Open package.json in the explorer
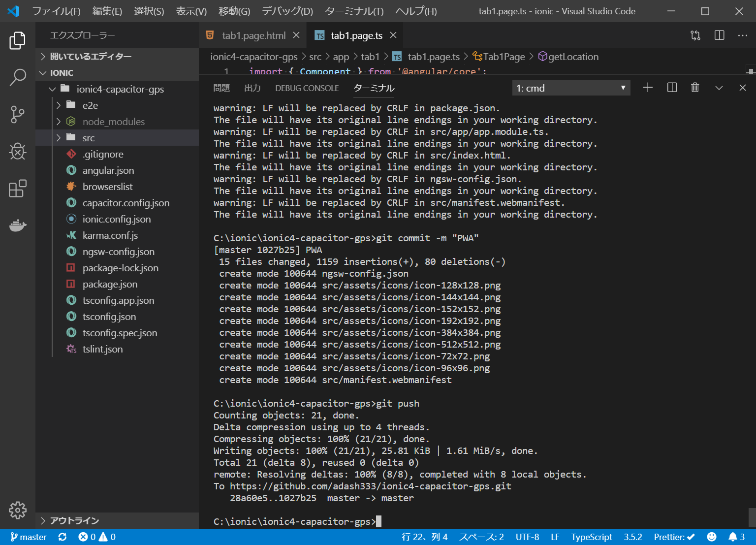This screenshot has height=545, width=756. pos(110,284)
